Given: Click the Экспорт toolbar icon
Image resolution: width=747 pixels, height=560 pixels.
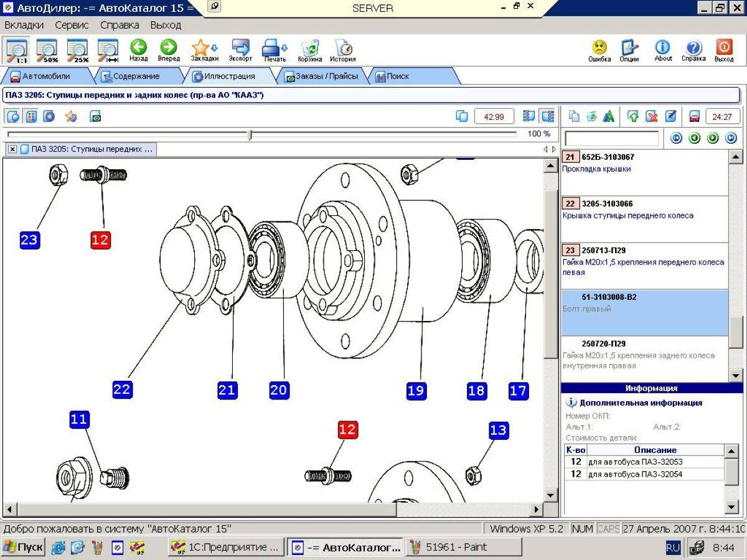Looking at the screenshot, I should [x=240, y=47].
